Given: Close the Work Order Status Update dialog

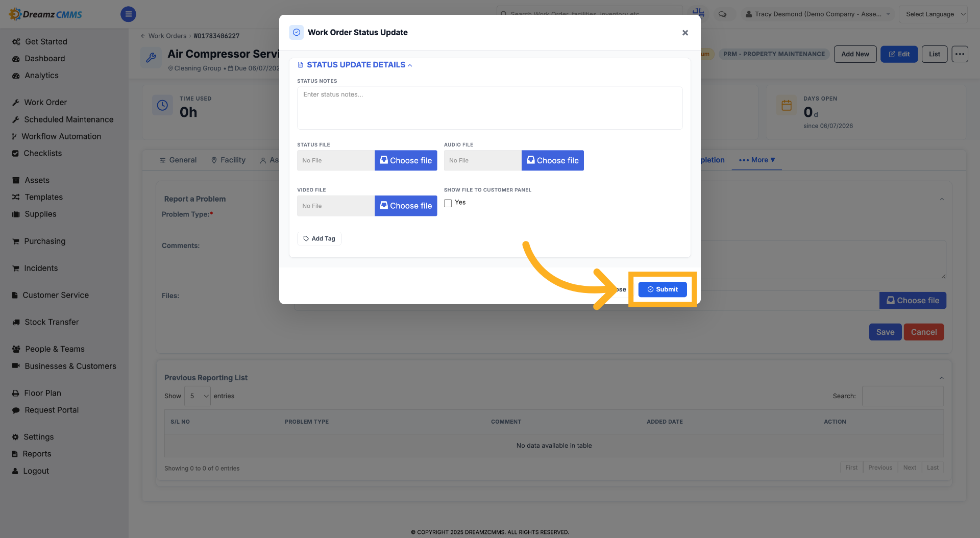Looking at the screenshot, I should tap(685, 33).
